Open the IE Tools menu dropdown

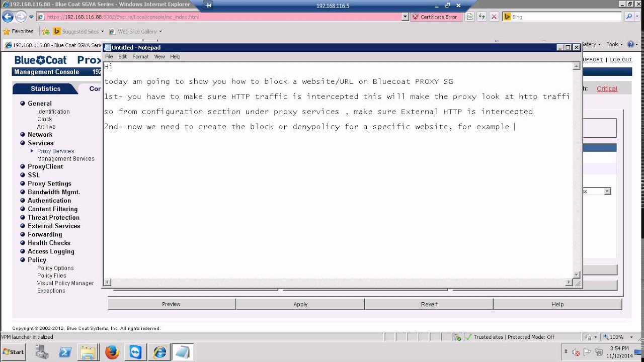point(615,44)
